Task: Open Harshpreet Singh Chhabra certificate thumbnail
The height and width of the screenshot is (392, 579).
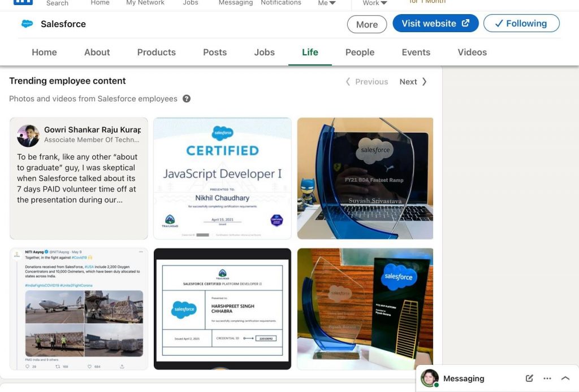Action: coord(222,309)
